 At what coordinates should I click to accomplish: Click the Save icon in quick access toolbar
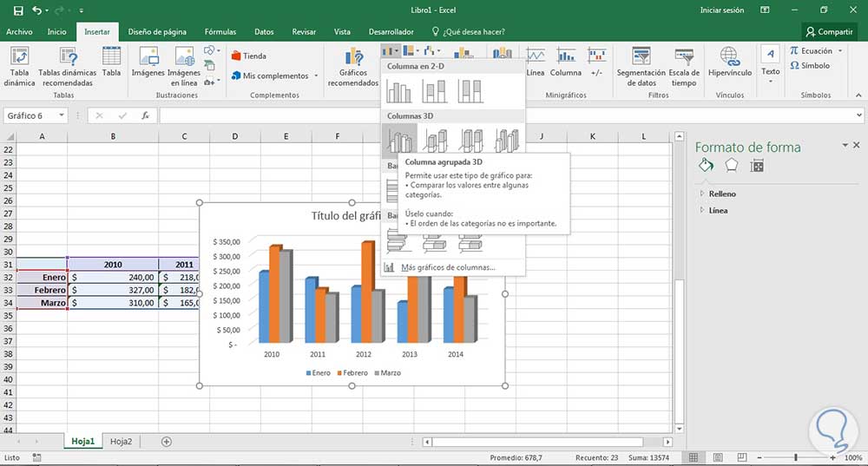(18, 10)
